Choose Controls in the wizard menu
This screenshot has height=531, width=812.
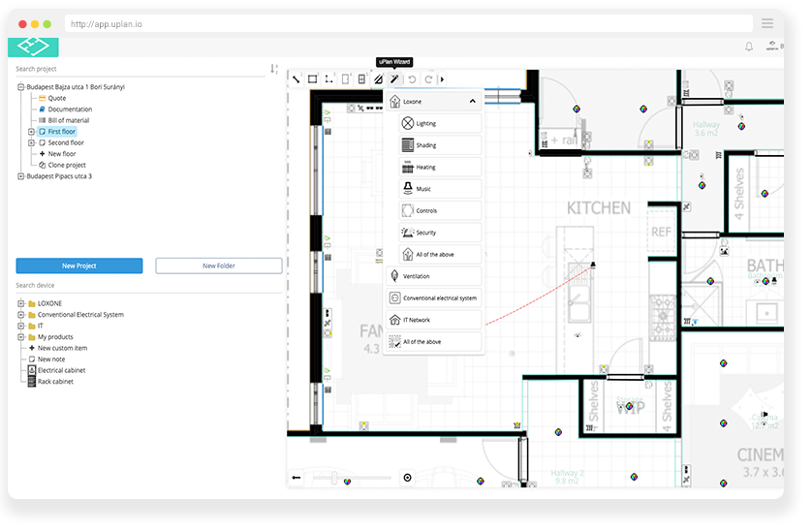click(x=440, y=210)
